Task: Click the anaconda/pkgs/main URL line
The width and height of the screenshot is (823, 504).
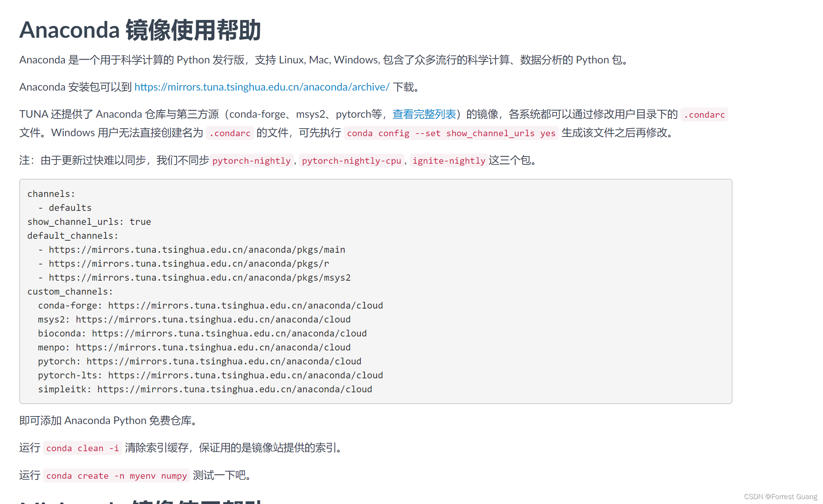Action: point(192,250)
